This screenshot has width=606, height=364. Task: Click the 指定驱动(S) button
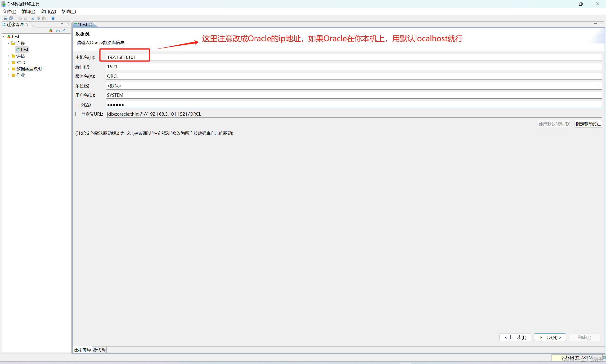tap(588, 124)
